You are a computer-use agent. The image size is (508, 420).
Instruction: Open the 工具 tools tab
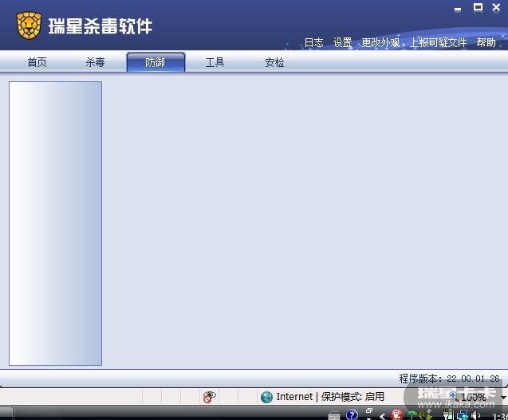[215, 62]
